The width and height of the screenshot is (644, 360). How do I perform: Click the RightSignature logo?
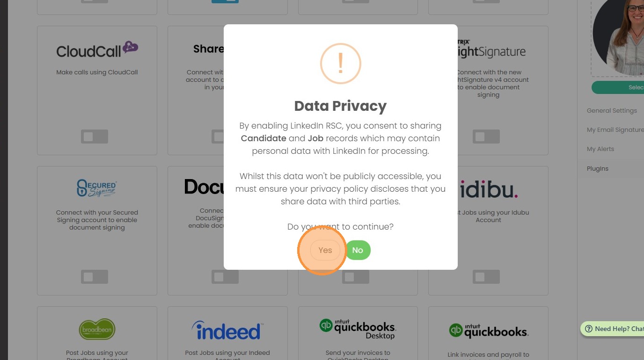[x=491, y=50]
